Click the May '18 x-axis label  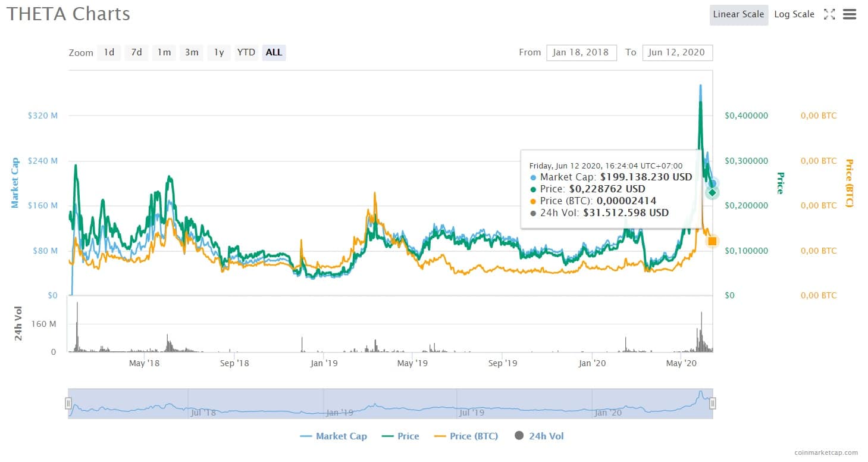145,363
